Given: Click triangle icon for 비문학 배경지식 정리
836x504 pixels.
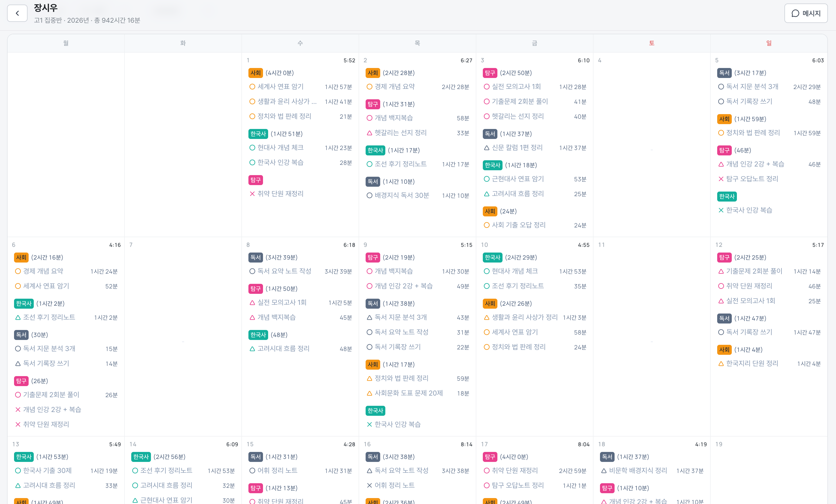Looking at the screenshot, I should tap(604, 471).
